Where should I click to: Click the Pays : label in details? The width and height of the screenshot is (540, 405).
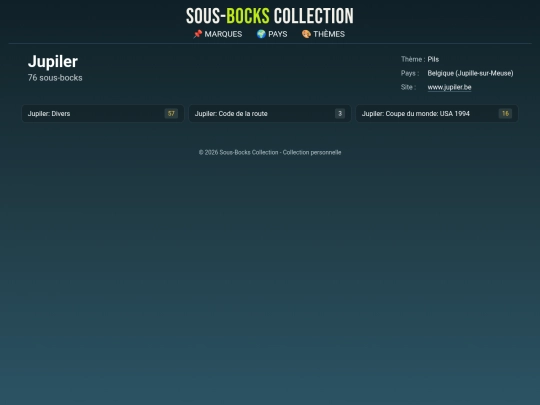pyautogui.click(x=410, y=73)
